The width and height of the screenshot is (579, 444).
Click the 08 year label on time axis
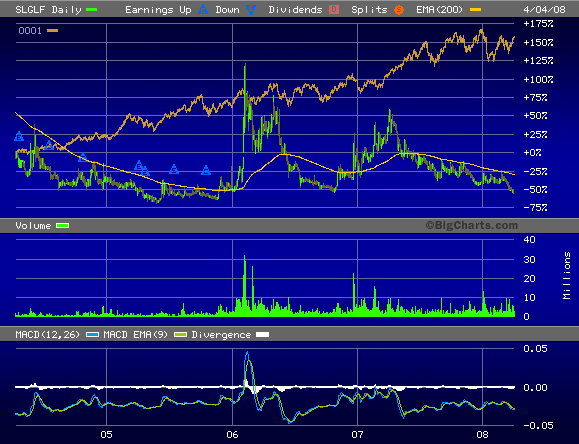[x=482, y=435]
